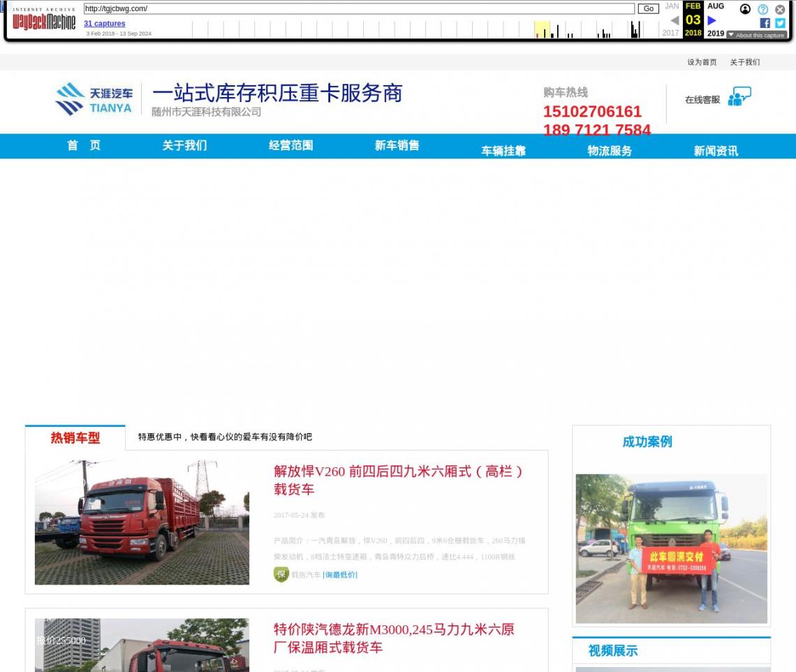Close the Wayback toolbar
The image size is (796, 672).
tap(780, 9)
